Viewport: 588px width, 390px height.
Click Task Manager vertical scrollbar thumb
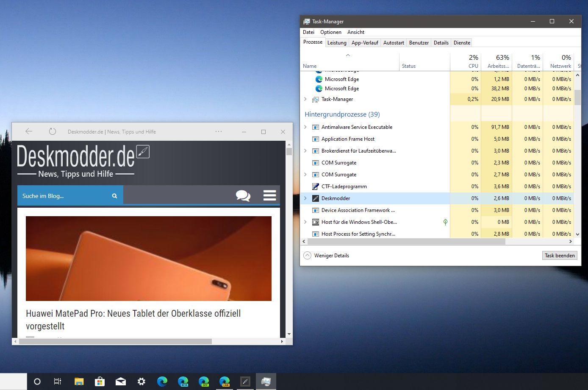point(577,97)
